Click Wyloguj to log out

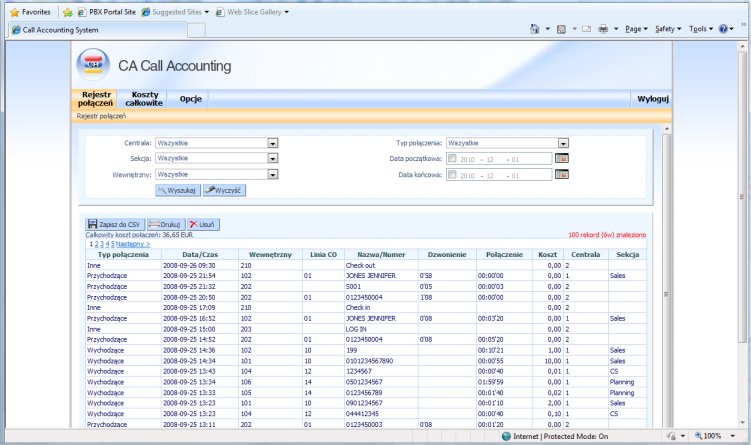pyautogui.click(x=652, y=99)
